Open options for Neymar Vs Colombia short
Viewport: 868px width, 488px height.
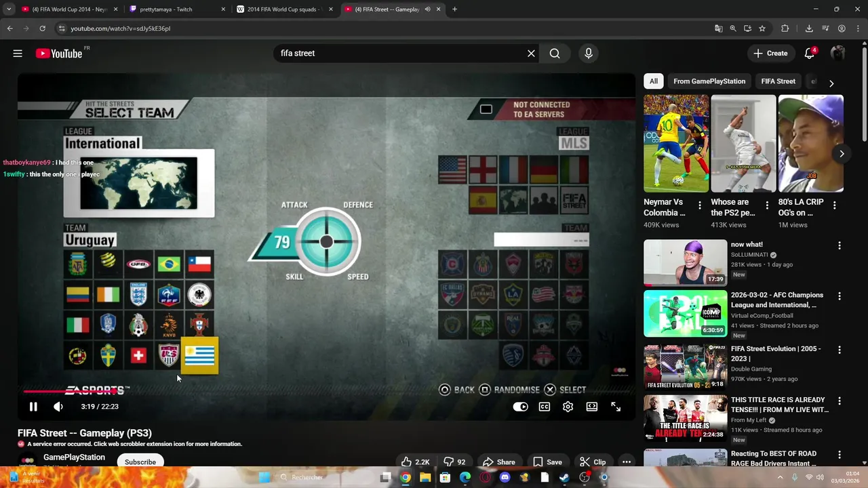(x=700, y=205)
